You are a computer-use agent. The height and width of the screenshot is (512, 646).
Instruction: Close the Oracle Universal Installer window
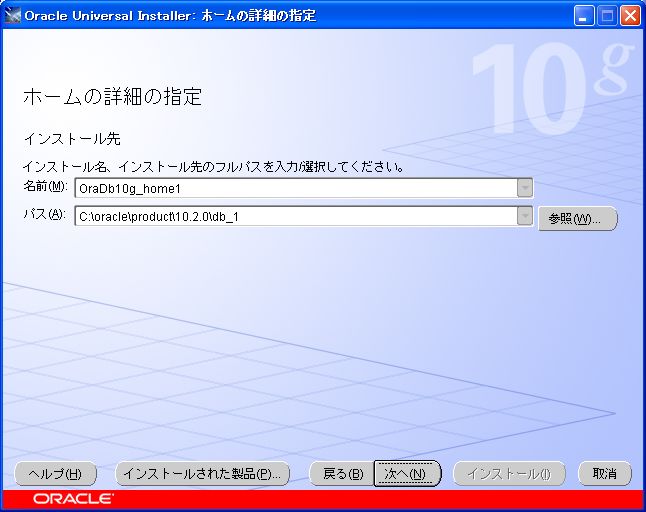point(630,16)
